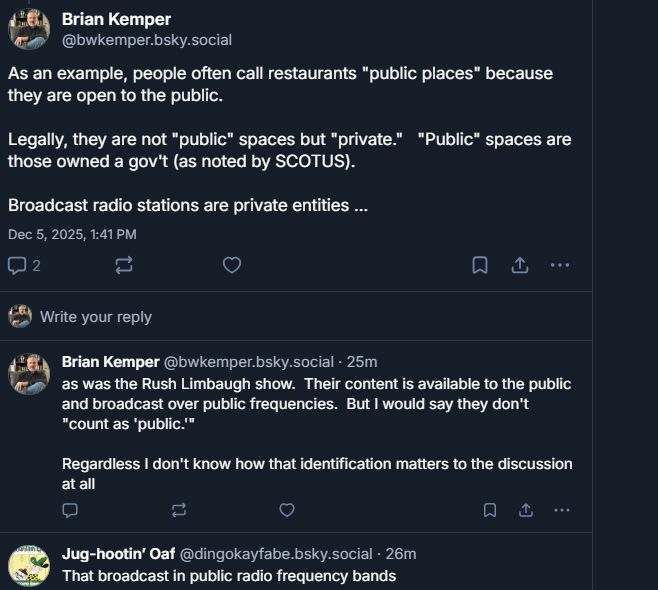This screenshot has height=590, width=658.
Task: Click the Write your reply field
Action: (x=96, y=317)
